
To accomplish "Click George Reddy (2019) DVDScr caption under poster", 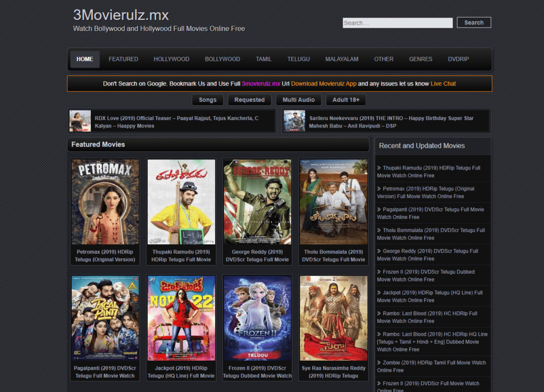I will pyautogui.click(x=258, y=255).
